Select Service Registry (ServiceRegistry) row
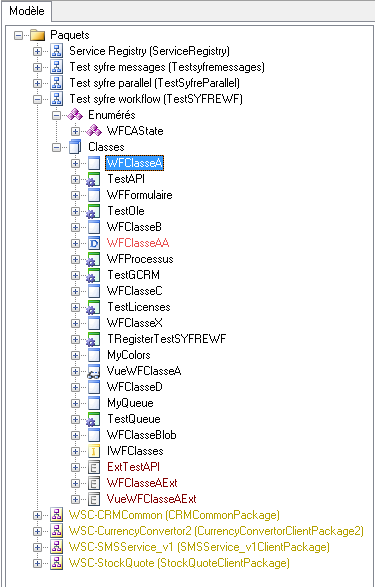Screen dimensions: 375x587 (x=149, y=51)
